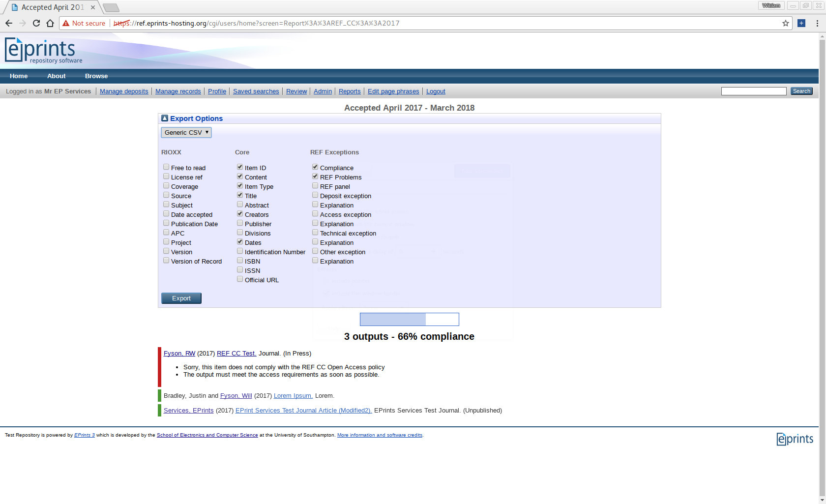This screenshot has height=504, width=826.
Task: Click the Not secure warning icon
Action: 66,23
